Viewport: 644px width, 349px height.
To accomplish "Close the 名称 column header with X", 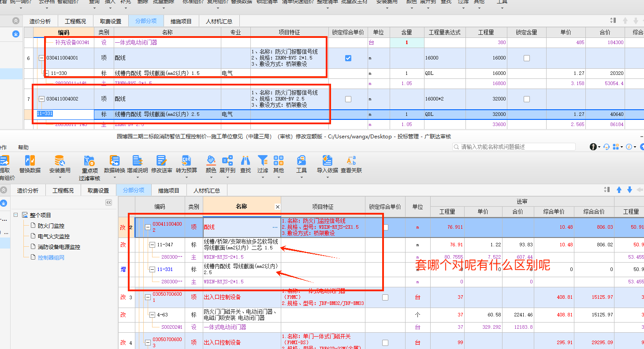I will coord(277,207).
